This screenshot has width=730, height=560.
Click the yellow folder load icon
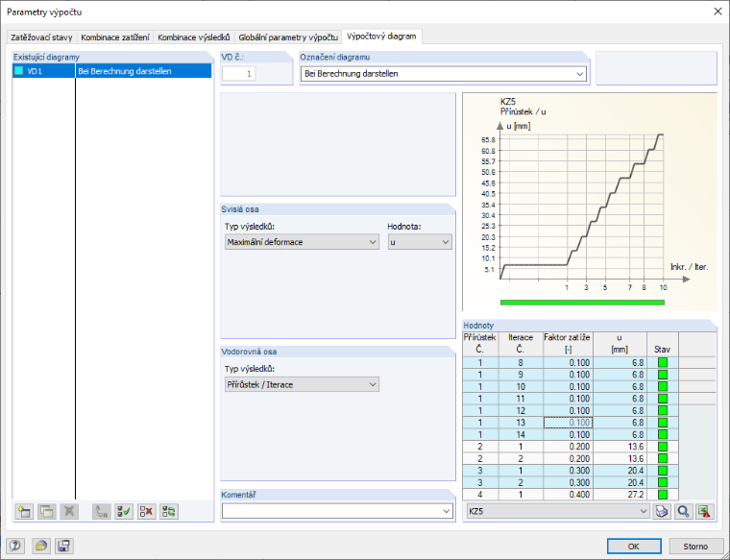pos(41,546)
